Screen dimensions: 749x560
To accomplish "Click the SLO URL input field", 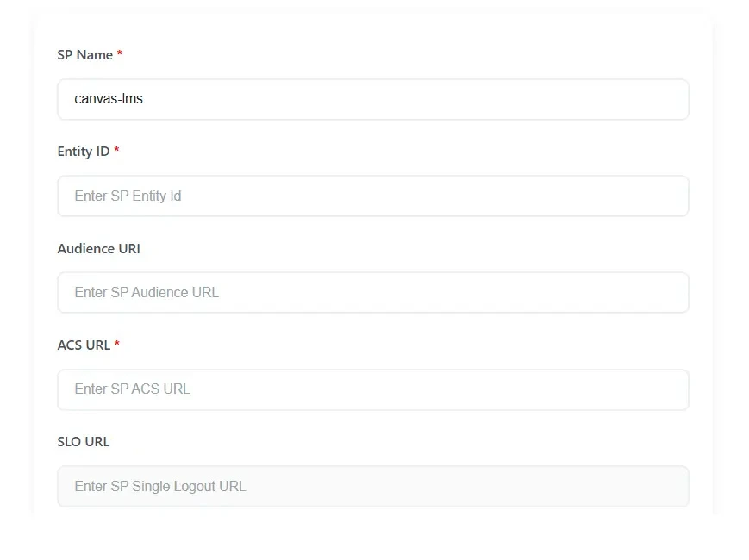I will tap(372, 486).
